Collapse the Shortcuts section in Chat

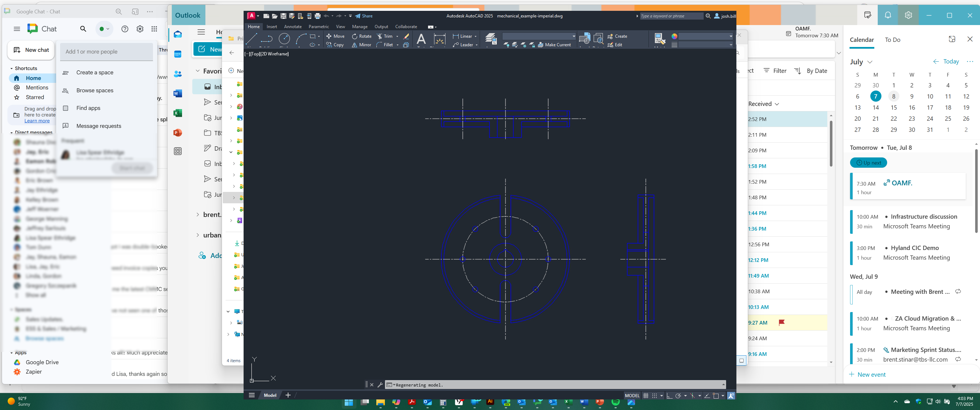(x=11, y=68)
